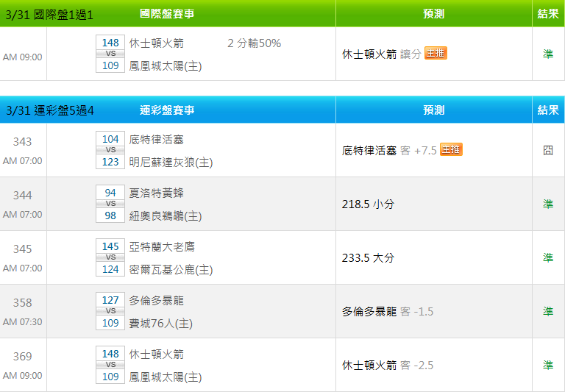Click game number 369
The image size is (565, 392).
coord(22,357)
